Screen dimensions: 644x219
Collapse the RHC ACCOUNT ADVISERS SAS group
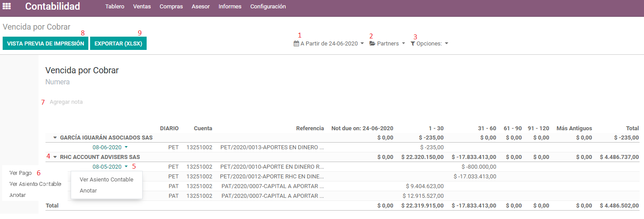point(55,157)
